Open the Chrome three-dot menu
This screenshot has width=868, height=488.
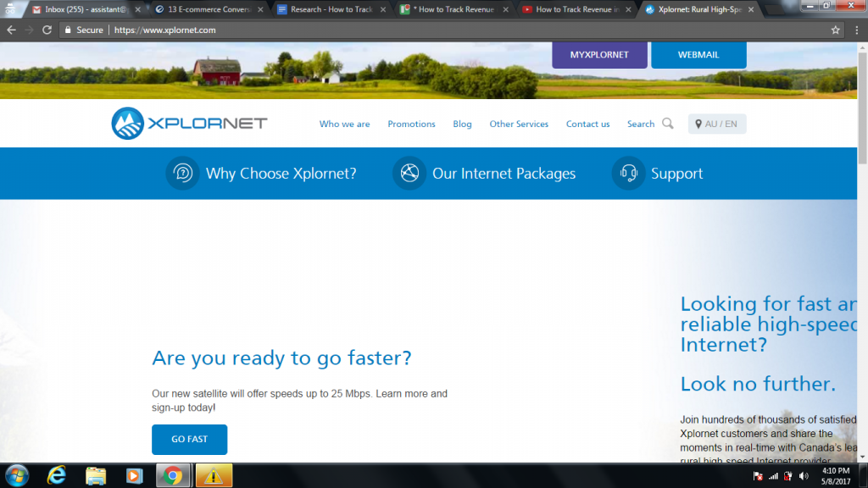(856, 30)
